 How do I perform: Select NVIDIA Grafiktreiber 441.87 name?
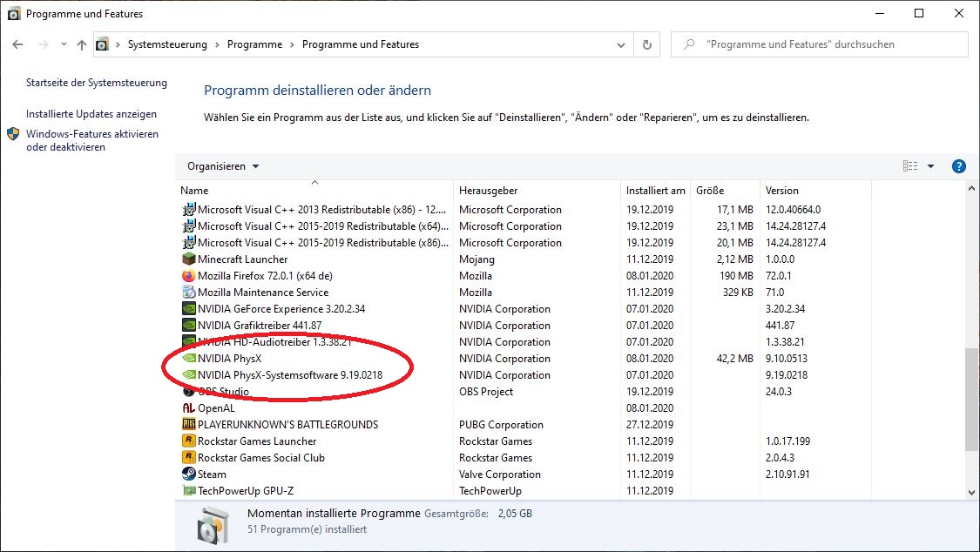[260, 326]
